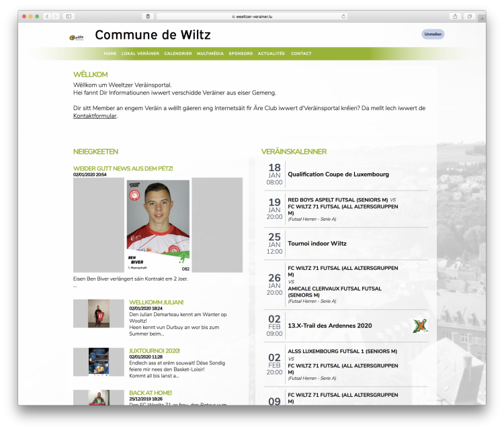Open the ACTUALITÉS menu item
This screenshot has width=504, height=431.
[271, 54]
